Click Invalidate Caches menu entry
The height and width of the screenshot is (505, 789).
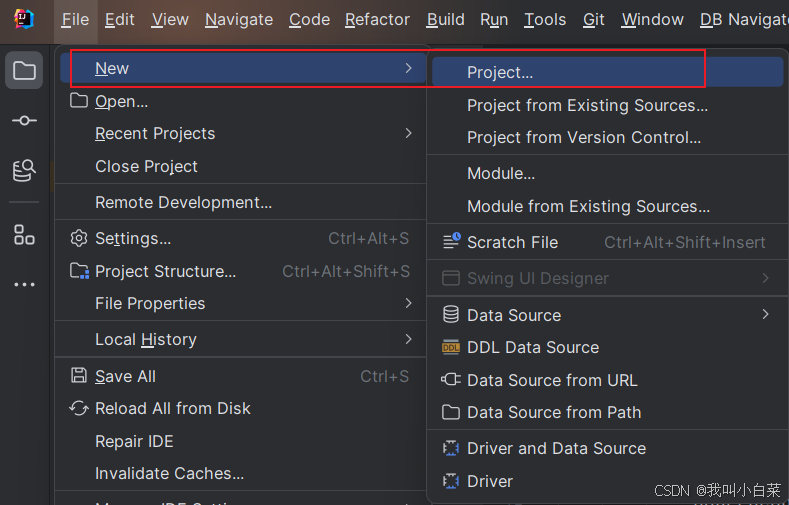169,473
